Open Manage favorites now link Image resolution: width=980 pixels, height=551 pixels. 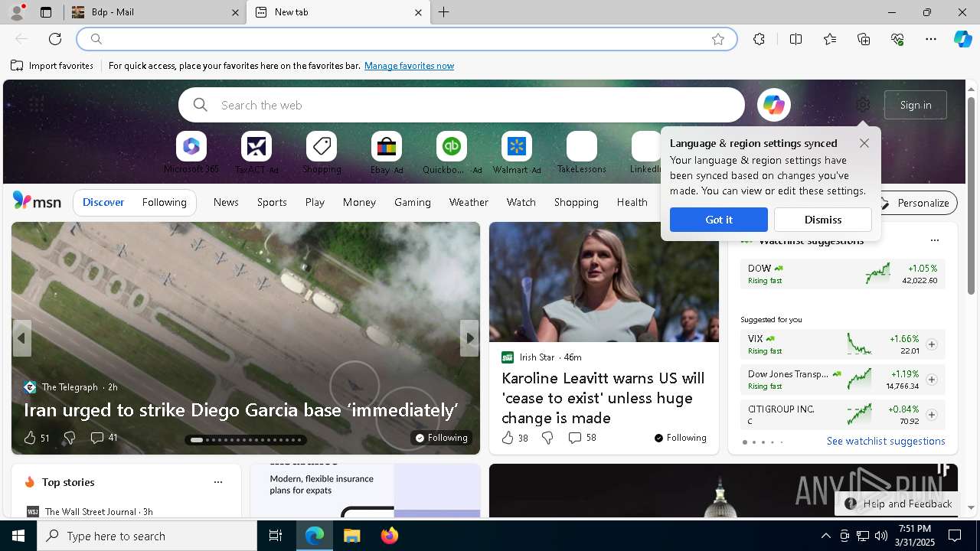coord(410,66)
